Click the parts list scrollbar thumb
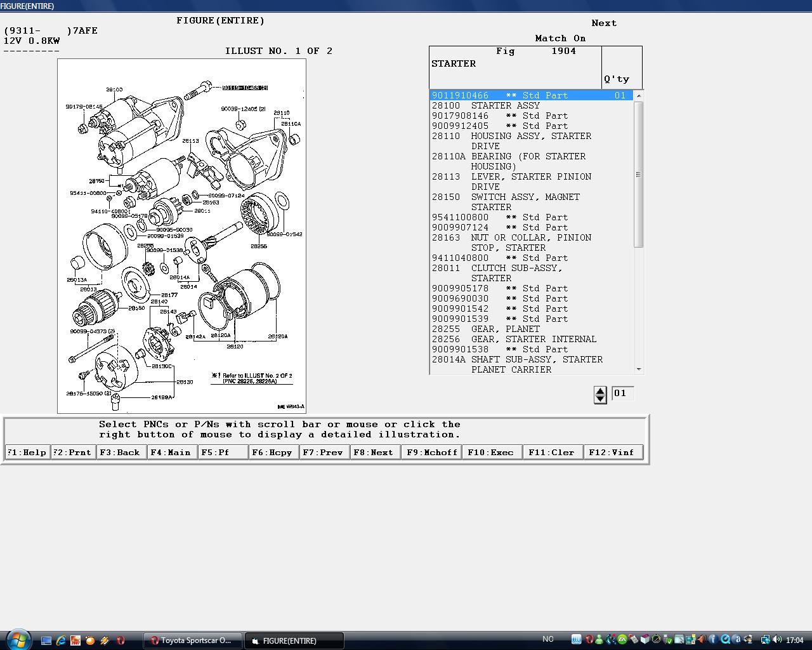The height and width of the screenshot is (650, 812). click(x=638, y=174)
